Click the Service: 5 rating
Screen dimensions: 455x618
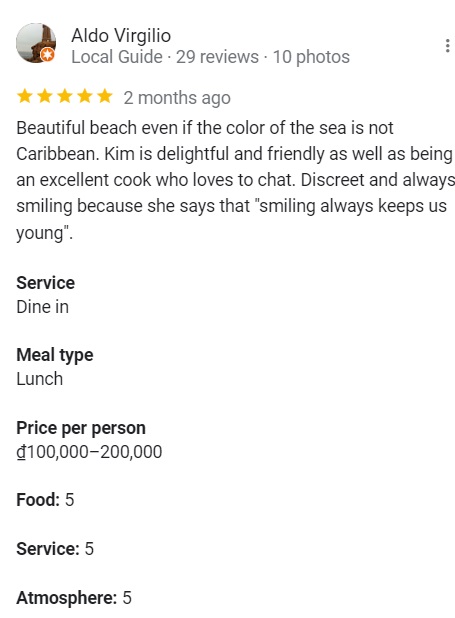pyautogui.click(x=55, y=549)
